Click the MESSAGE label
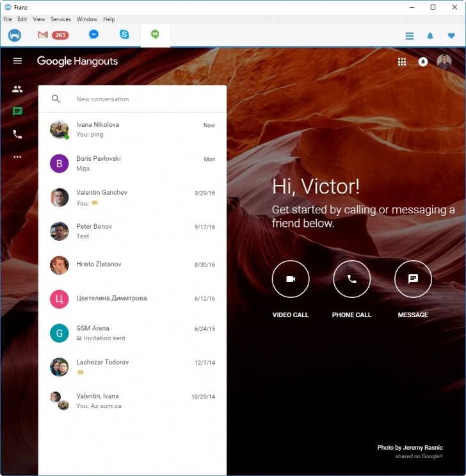 413,315
